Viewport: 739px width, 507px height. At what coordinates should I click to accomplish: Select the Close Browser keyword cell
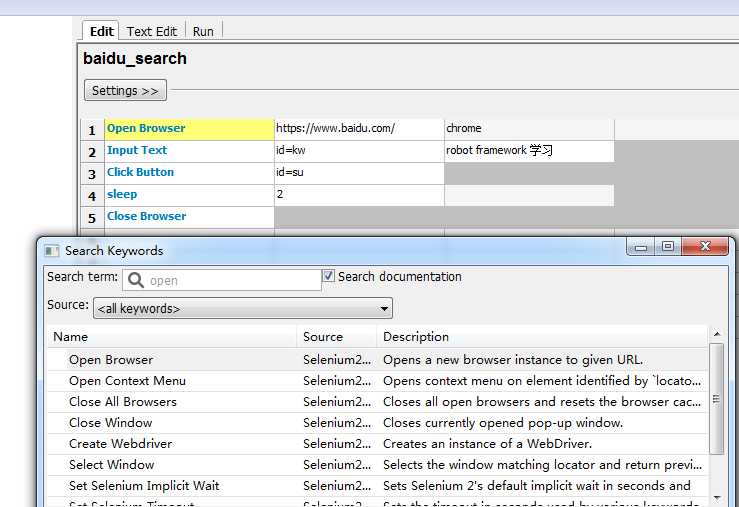189,217
